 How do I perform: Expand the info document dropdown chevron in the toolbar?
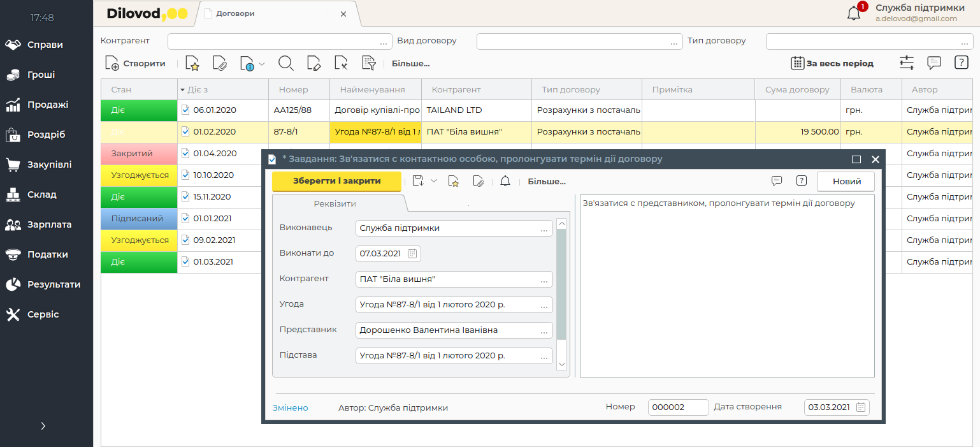click(x=262, y=63)
